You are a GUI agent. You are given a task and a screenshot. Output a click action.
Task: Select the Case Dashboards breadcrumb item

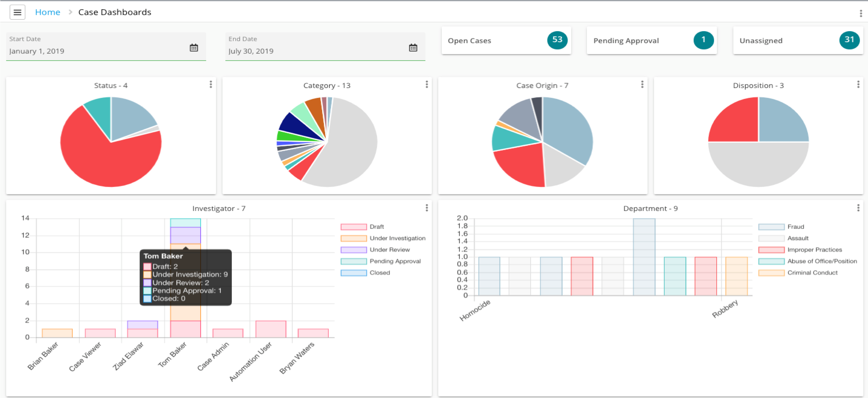tap(115, 12)
